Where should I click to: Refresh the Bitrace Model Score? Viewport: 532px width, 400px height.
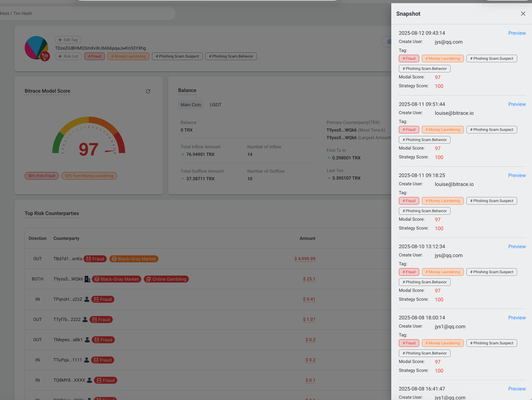tap(148, 91)
